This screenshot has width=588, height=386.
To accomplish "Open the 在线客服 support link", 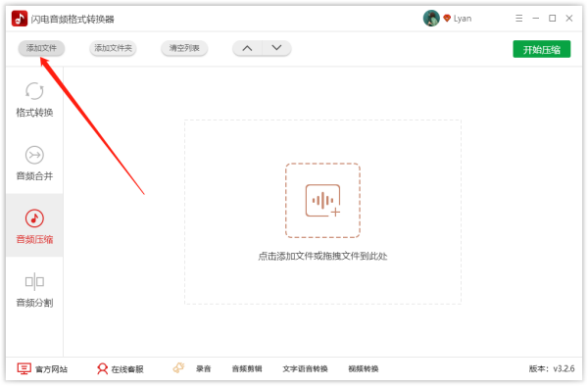I will (120, 368).
